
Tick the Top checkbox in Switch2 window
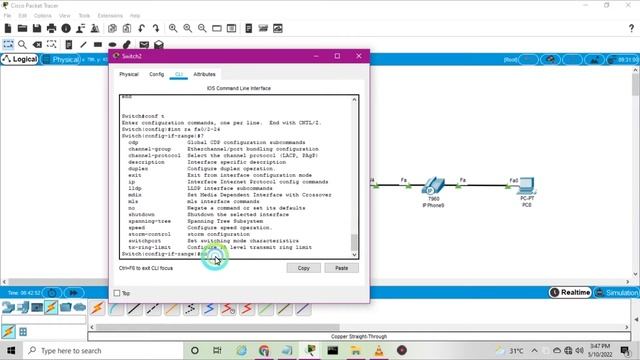[117, 293]
